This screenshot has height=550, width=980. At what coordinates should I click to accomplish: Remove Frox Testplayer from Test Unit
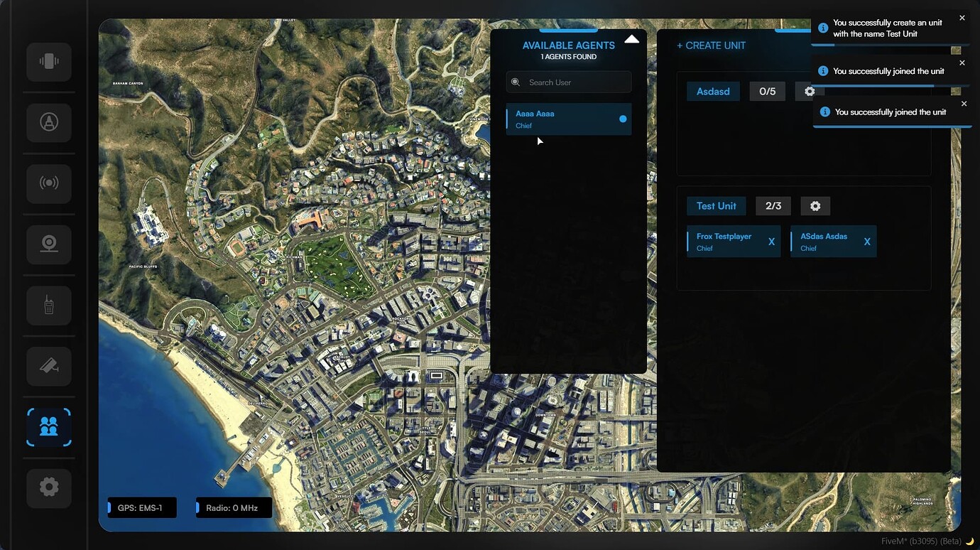click(x=771, y=242)
